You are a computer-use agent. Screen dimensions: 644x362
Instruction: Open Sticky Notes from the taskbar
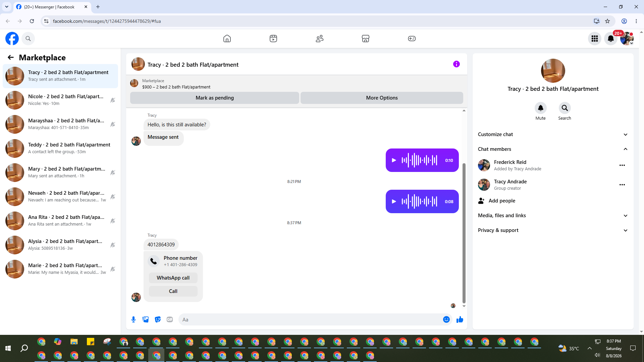[91, 342]
